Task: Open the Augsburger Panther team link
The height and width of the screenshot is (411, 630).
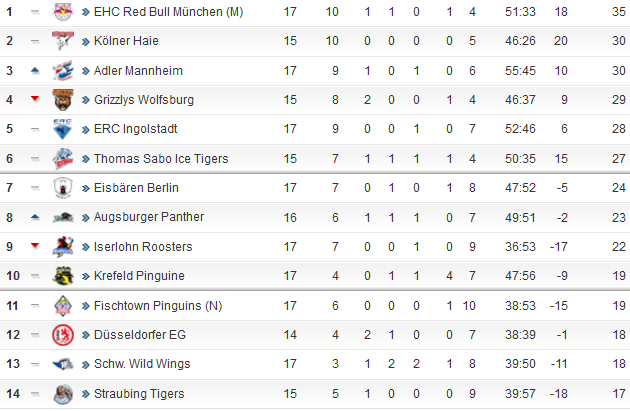Action: point(149,217)
